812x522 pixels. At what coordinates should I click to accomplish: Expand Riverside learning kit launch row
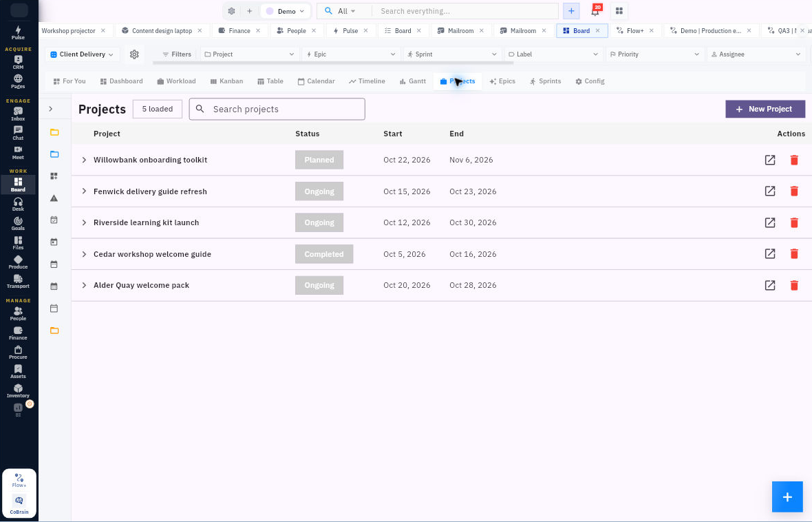(x=84, y=222)
